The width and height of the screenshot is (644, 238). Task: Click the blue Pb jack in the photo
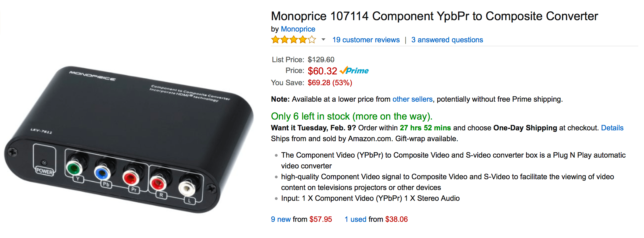pos(102,173)
